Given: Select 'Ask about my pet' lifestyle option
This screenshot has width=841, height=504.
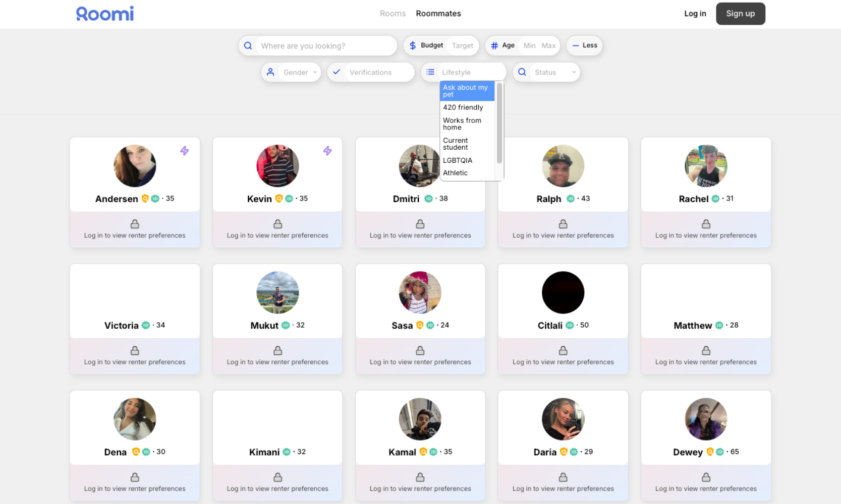Looking at the screenshot, I should pyautogui.click(x=467, y=91).
